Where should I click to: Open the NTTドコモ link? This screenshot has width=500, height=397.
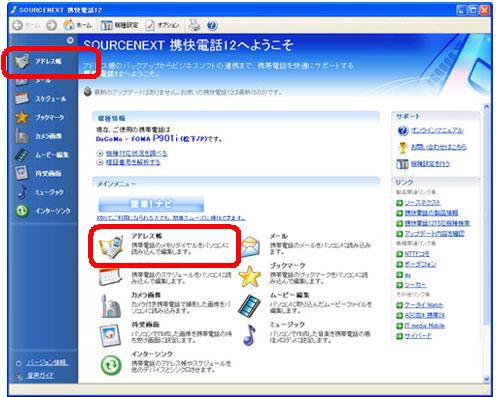(417, 254)
